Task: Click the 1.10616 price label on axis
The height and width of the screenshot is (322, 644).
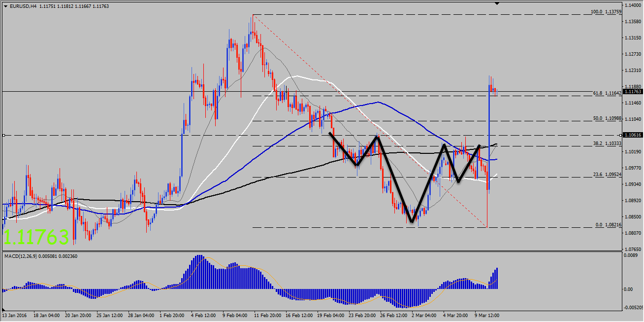Action: click(x=632, y=135)
